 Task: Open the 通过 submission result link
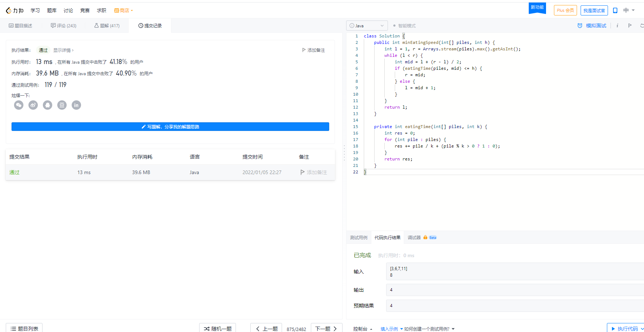pos(14,172)
